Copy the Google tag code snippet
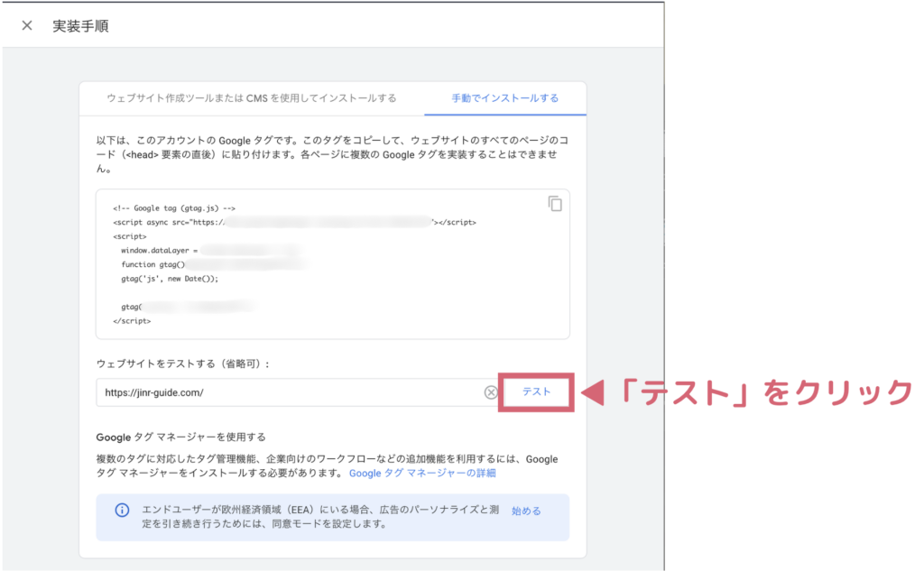Image resolution: width=924 pixels, height=571 pixels. pos(555,204)
